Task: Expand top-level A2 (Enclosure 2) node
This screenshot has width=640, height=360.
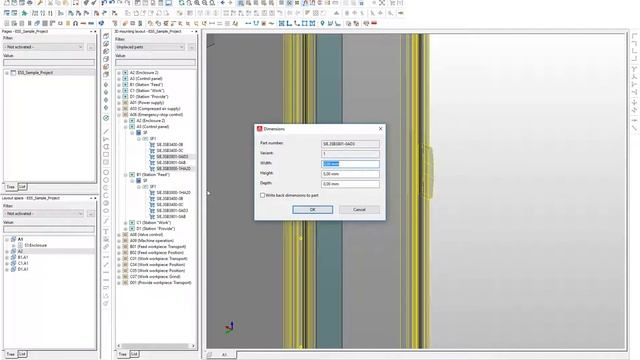Action: coord(119,73)
